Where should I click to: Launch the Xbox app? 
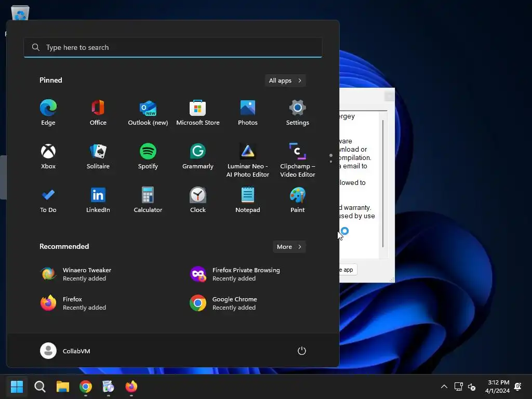(48, 156)
